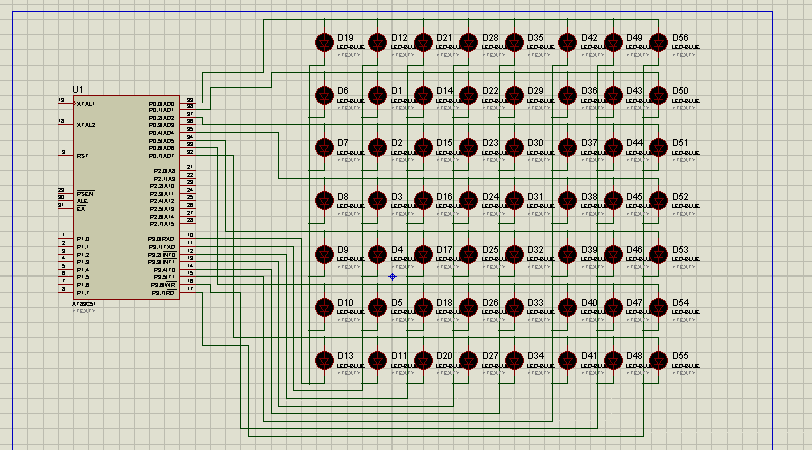Select the LED symbol labeled D16

tap(423, 201)
